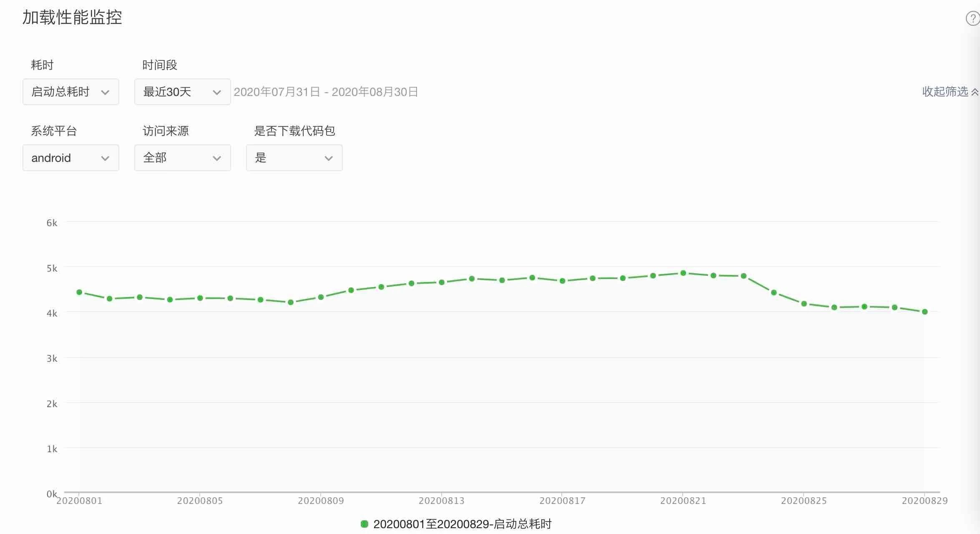Open the 是否下载代码包 dropdown showing 是
This screenshot has width=980, height=534.
tap(294, 158)
